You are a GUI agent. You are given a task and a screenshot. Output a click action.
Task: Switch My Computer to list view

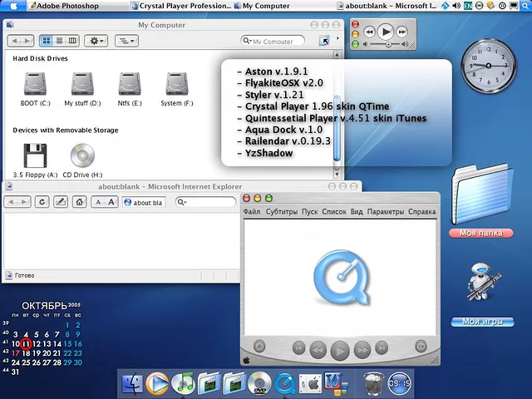click(59, 41)
